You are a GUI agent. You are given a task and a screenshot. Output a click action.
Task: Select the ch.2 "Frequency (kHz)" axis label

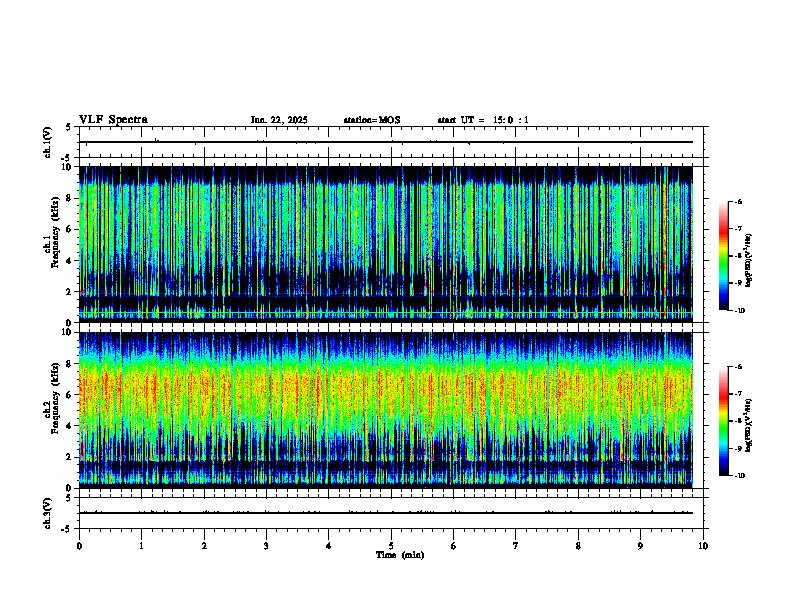pyautogui.click(x=55, y=398)
